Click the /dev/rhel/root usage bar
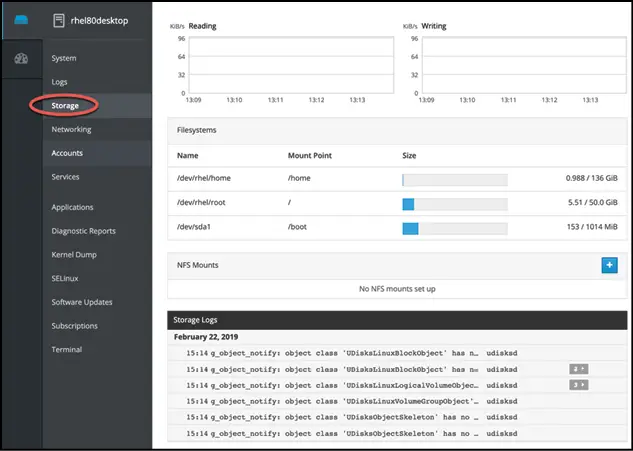Screen dimensions: 633x451 [454, 204]
